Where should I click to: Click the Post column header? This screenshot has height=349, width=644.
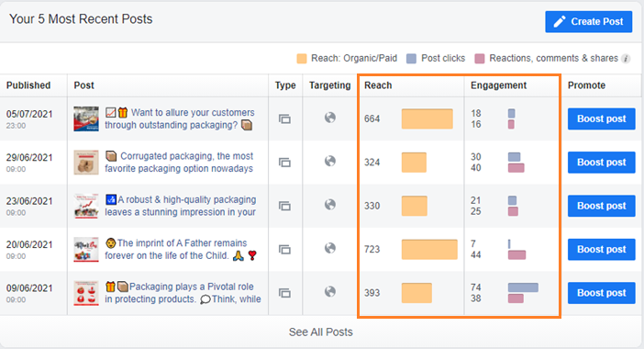pos(83,85)
